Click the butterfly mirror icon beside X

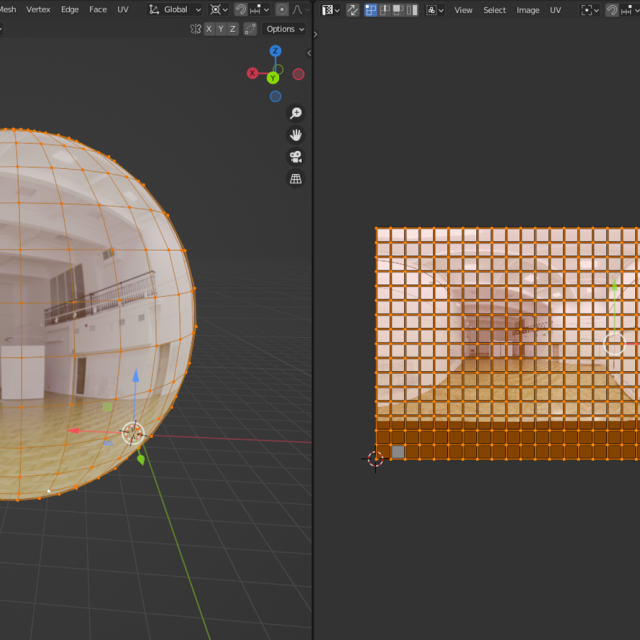(x=196, y=29)
